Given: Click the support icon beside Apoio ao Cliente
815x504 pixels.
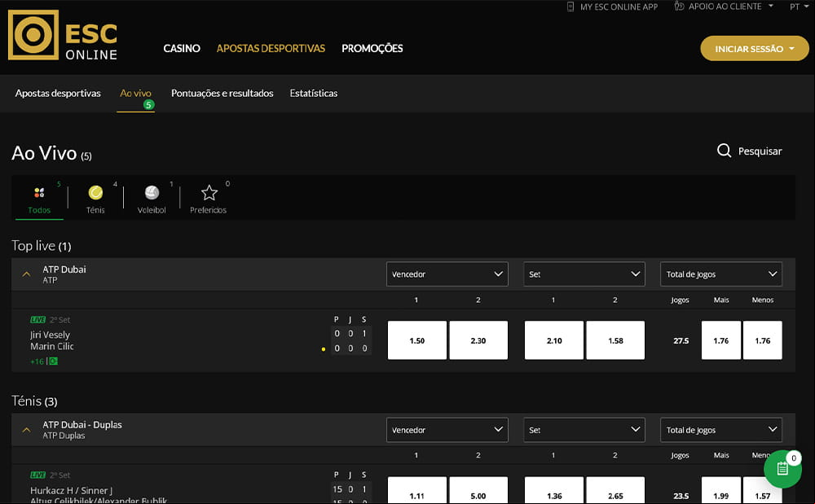Looking at the screenshot, I should click(x=679, y=7).
